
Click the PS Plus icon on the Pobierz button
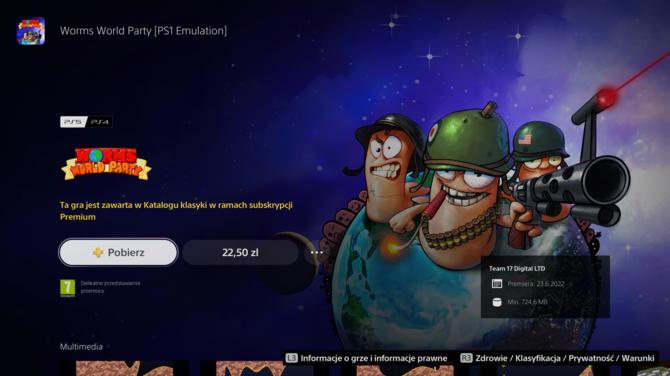pos(98,253)
